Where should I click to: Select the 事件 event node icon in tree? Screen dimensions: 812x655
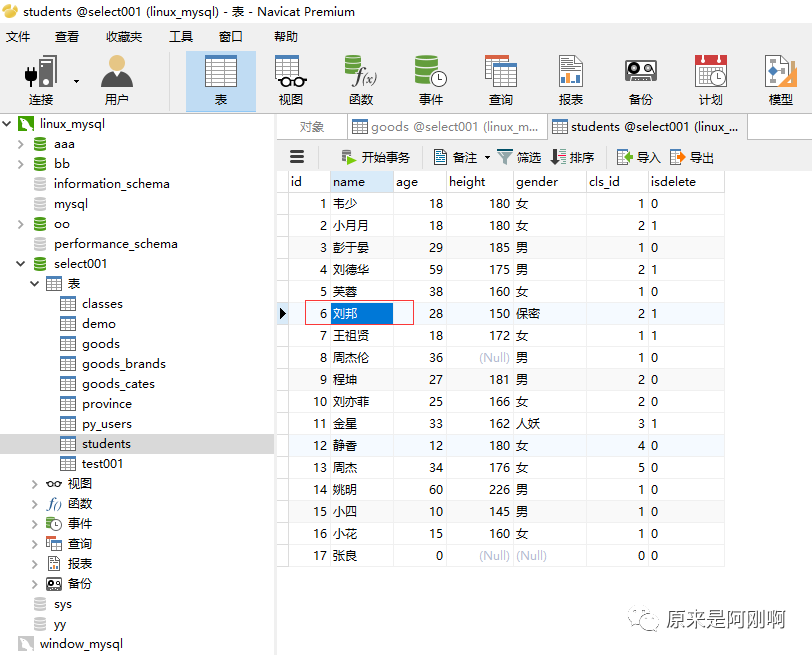(x=54, y=523)
